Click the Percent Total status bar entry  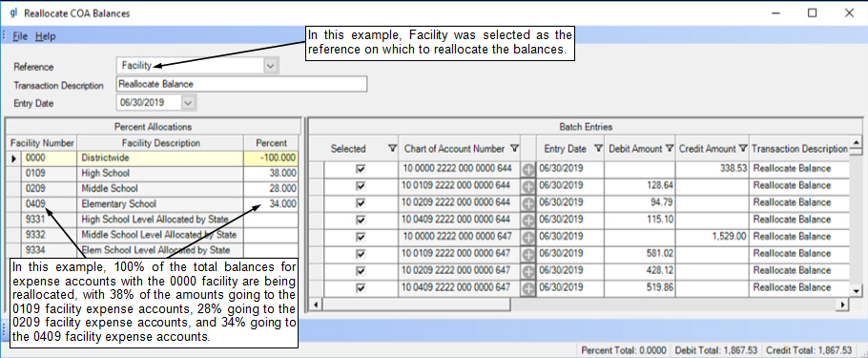pos(623,350)
